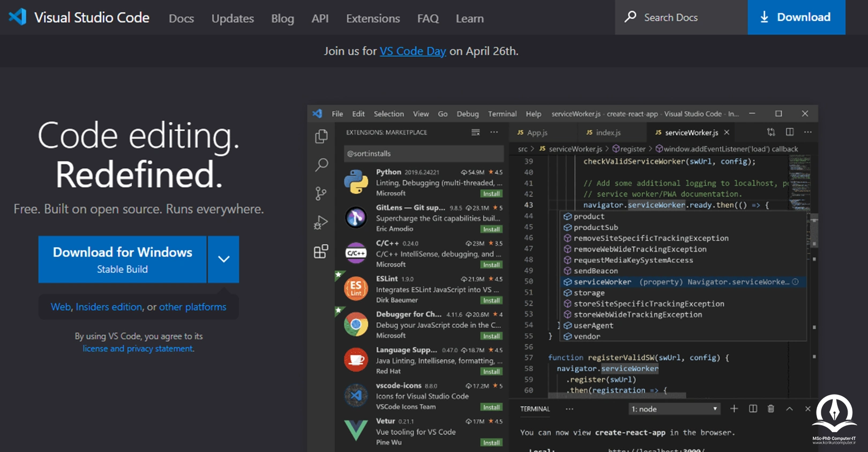Screen dimensions: 868x452
Task: Open the FAQ navigation link
Action: (428, 18)
